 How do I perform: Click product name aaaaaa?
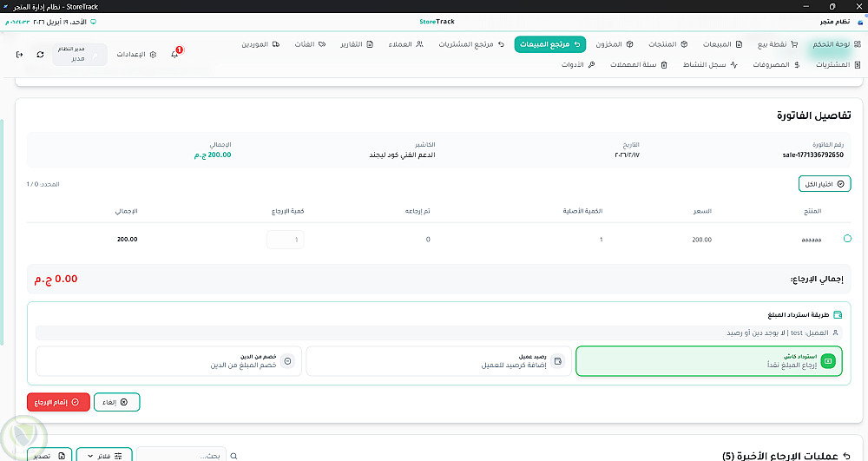[x=811, y=240]
